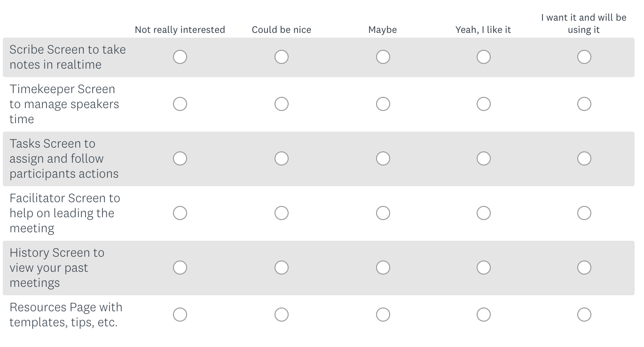The height and width of the screenshot is (347, 644).
Task: Pick 'Yeah, I like it' for Scribe Screen
Action: tap(483, 57)
